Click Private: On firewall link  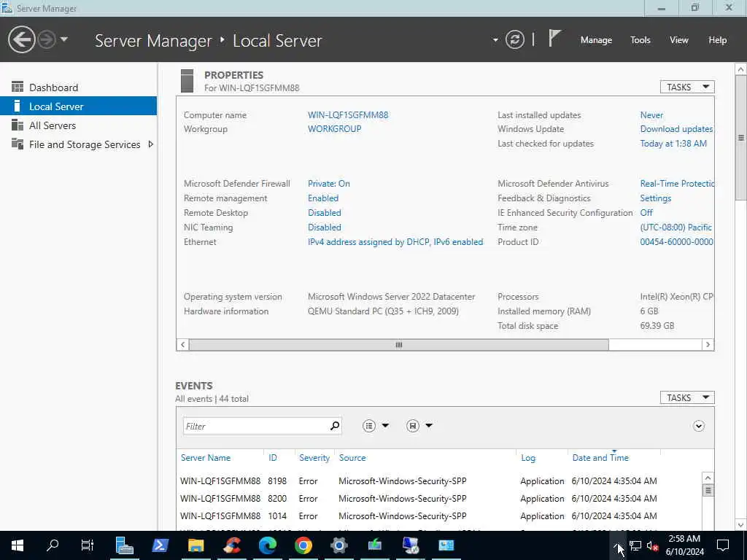(x=329, y=183)
